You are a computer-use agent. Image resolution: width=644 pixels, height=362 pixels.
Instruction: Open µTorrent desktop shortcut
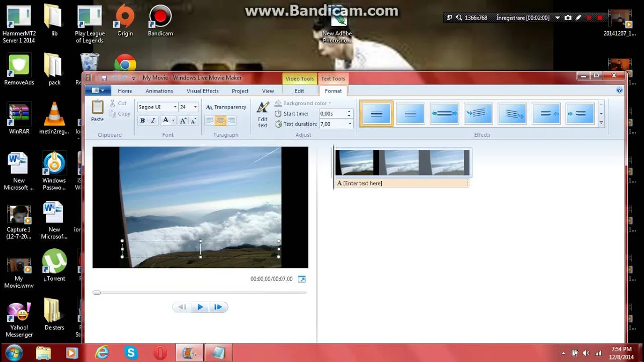click(x=54, y=265)
